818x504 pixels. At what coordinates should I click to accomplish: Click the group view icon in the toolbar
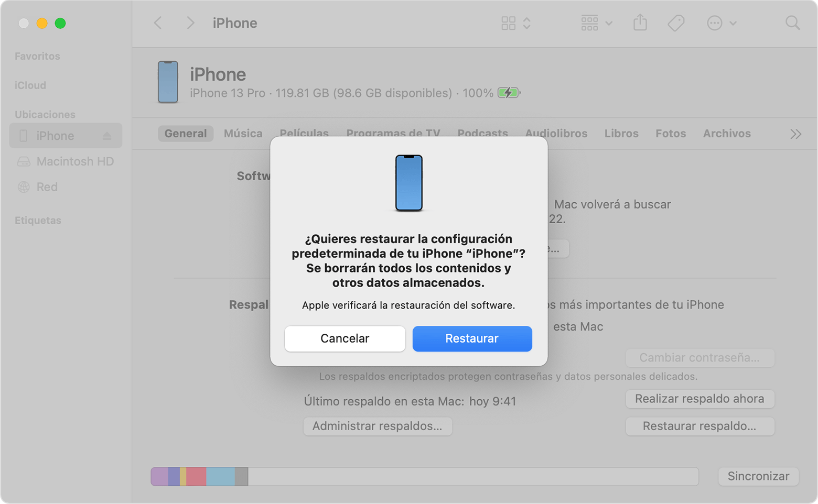[589, 23]
